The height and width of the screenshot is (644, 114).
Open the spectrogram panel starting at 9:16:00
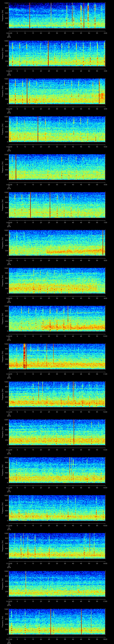click(x=57, y=584)
